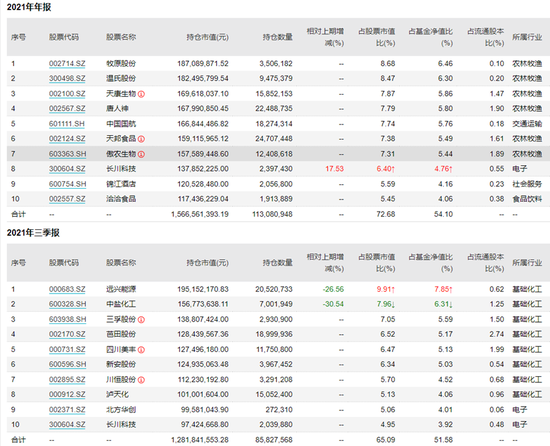Open stock code link 603363.SH

coord(67,154)
